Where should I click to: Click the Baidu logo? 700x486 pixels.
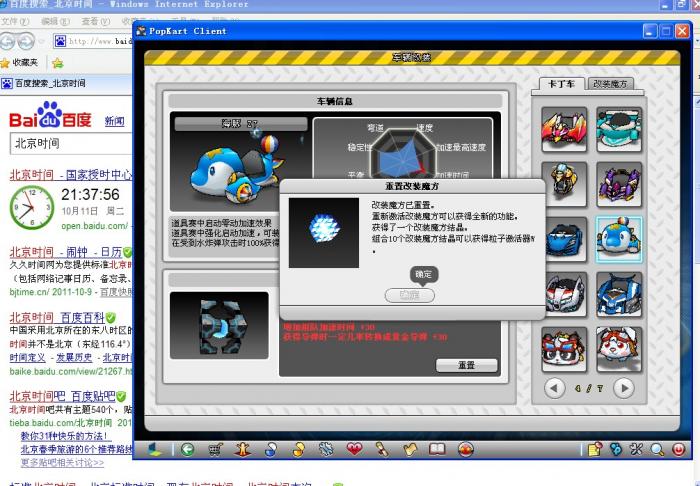click(50, 116)
